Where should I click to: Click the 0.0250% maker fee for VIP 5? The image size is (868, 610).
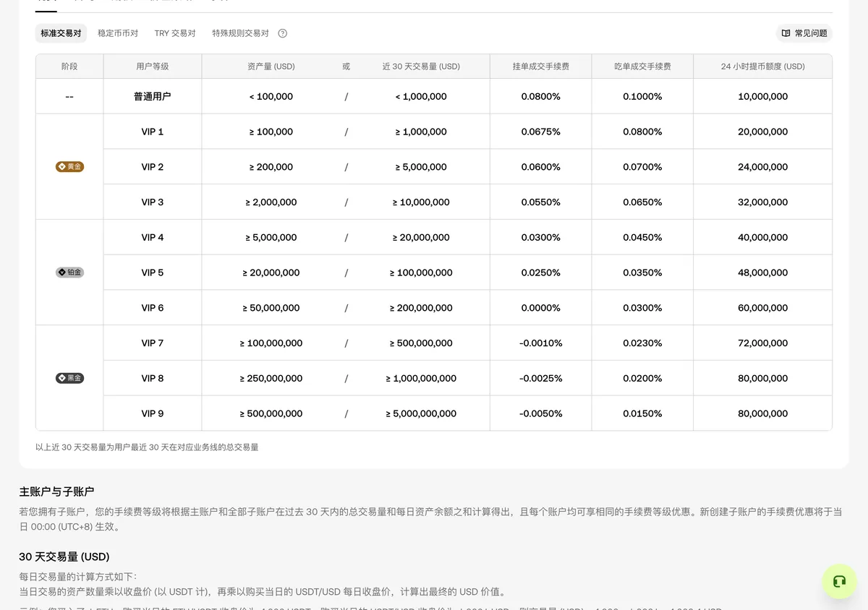541,272
